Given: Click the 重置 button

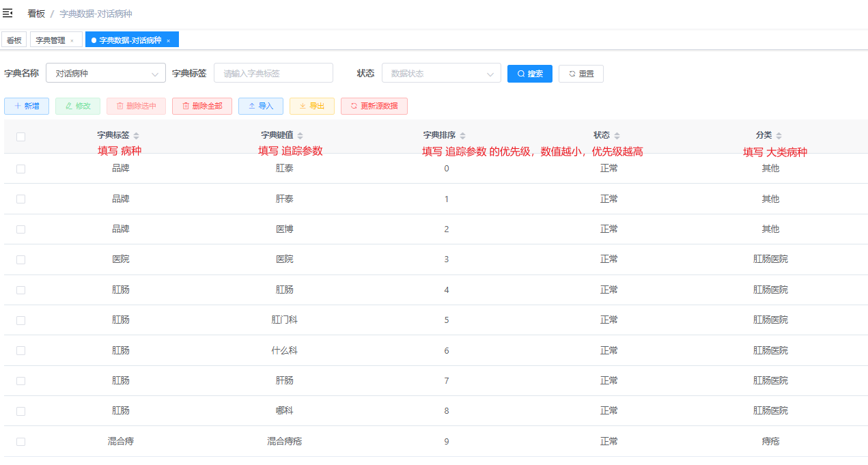Looking at the screenshot, I should point(581,74).
